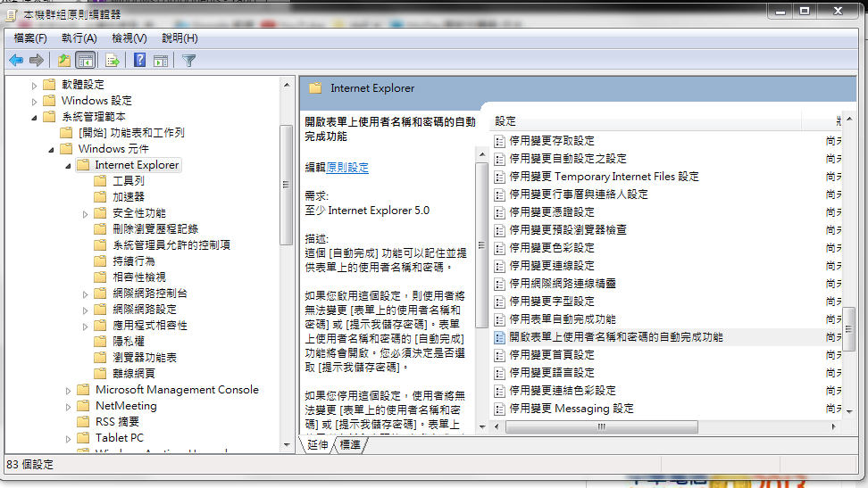Image resolution: width=868 pixels, height=488 pixels.
Task: Expand the 應用程式相容性 tree node
Action: [x=85, y=326]
